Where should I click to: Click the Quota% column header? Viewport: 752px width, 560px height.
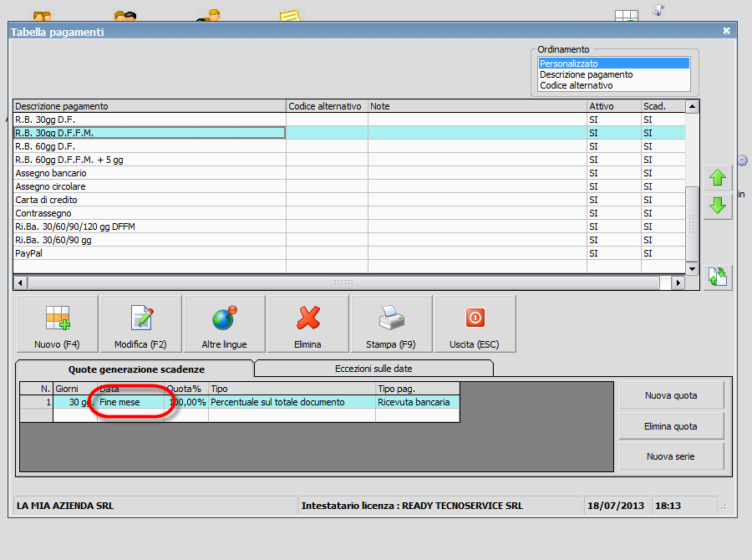(x=187, y=389)
